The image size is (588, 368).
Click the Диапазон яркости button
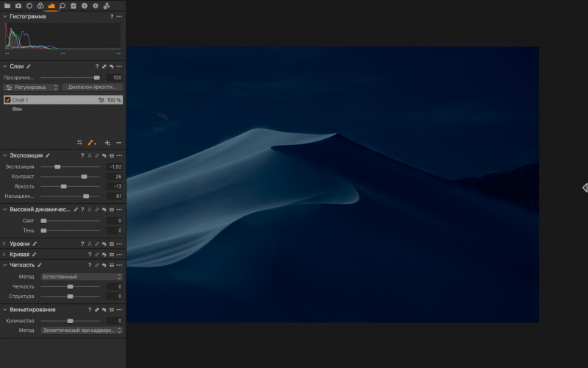92,87
